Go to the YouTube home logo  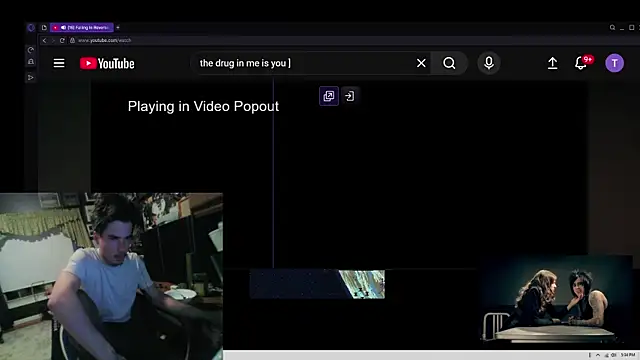pyautogui.click(x=107, y=63)
